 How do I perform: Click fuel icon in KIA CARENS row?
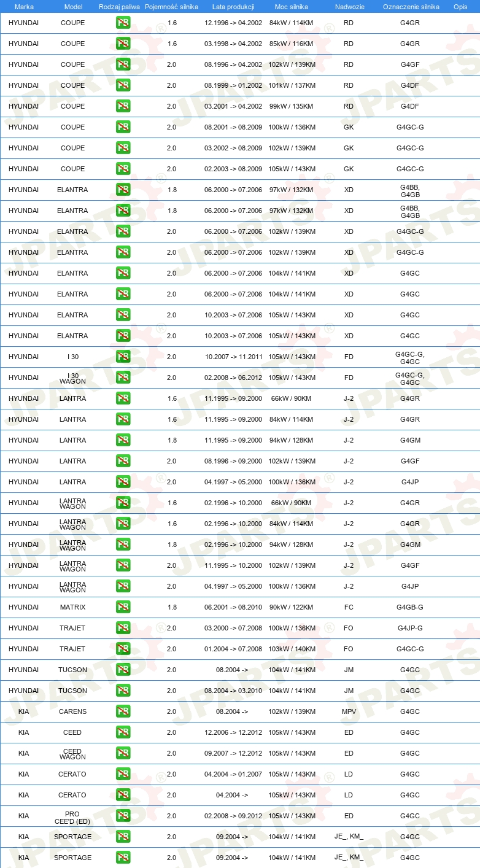coord(123,711)
